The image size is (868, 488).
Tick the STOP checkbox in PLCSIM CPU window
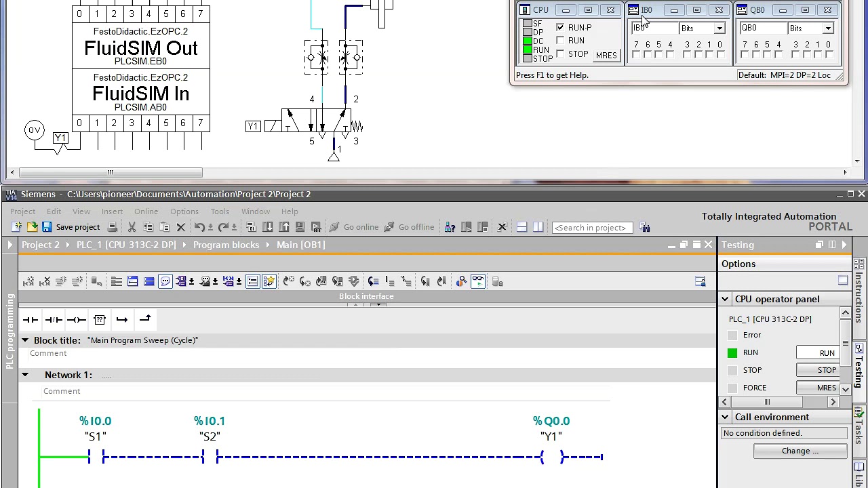click(x=560, y=54)
